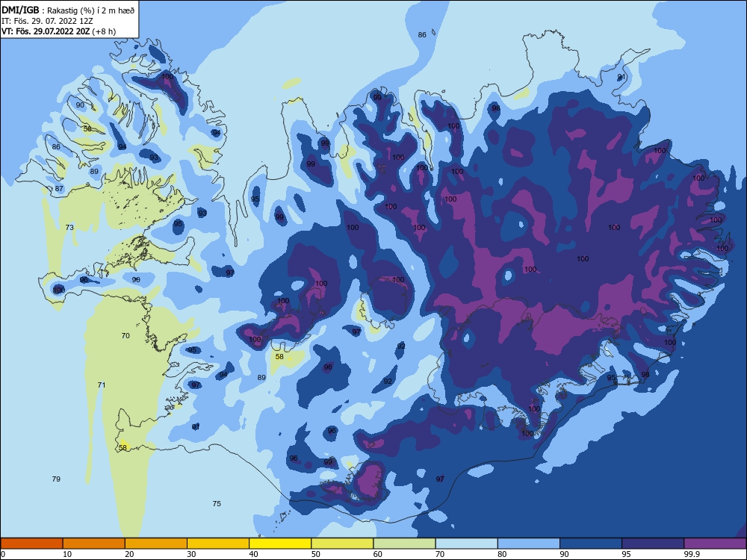Click the humidity value '79' over the ocean
The height and width of the screenshot is (560, 747).
click(x=56, y=479)
